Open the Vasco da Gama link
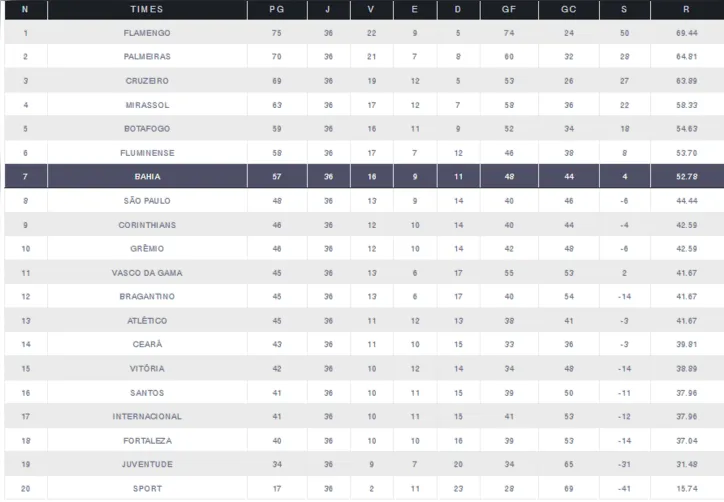The image size is (724, 502). click(x=147, y=273)
